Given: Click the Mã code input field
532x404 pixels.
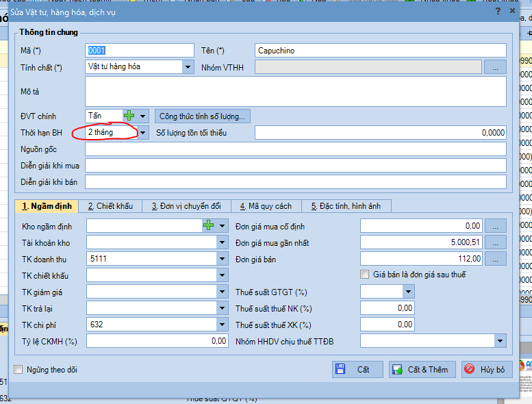Looking at the screenshot, I should tap(140, 51).
